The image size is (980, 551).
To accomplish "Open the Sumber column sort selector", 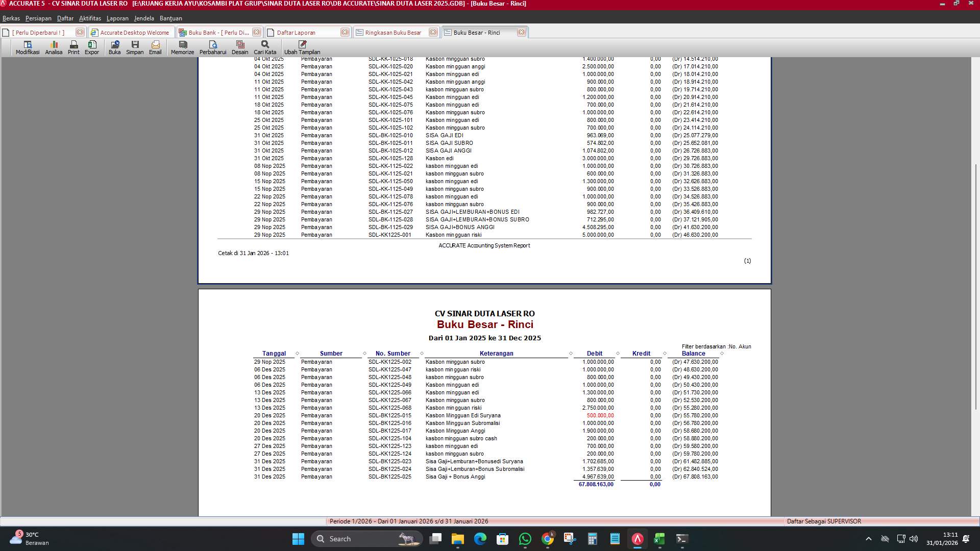I will 364,353.
